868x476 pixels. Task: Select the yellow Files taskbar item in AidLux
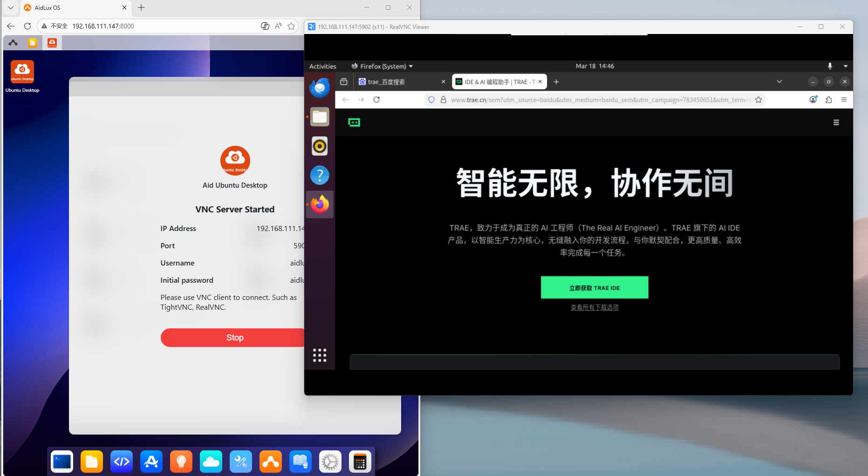[x=32, y=43]
